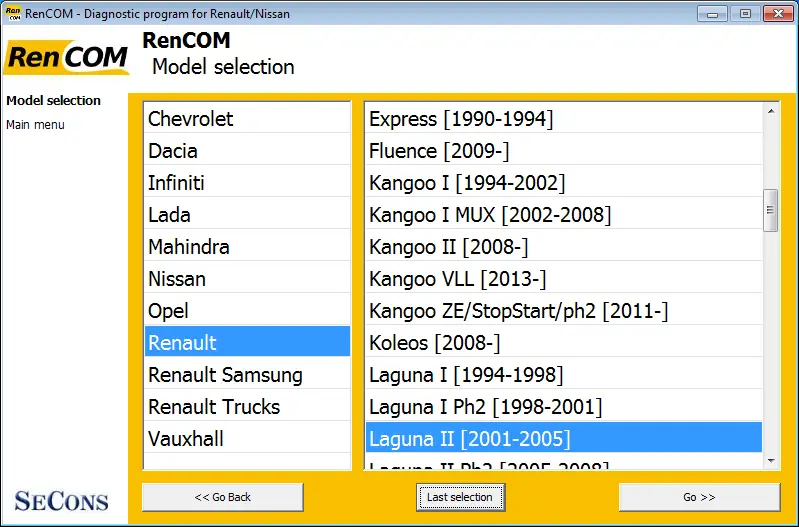Select Dacia in the make list
This screenshot has width=799, height=527.
tap(248, 151)
